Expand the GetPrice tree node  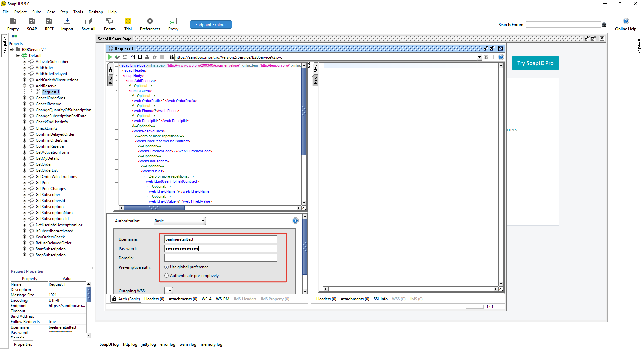[x=24, y=183]
